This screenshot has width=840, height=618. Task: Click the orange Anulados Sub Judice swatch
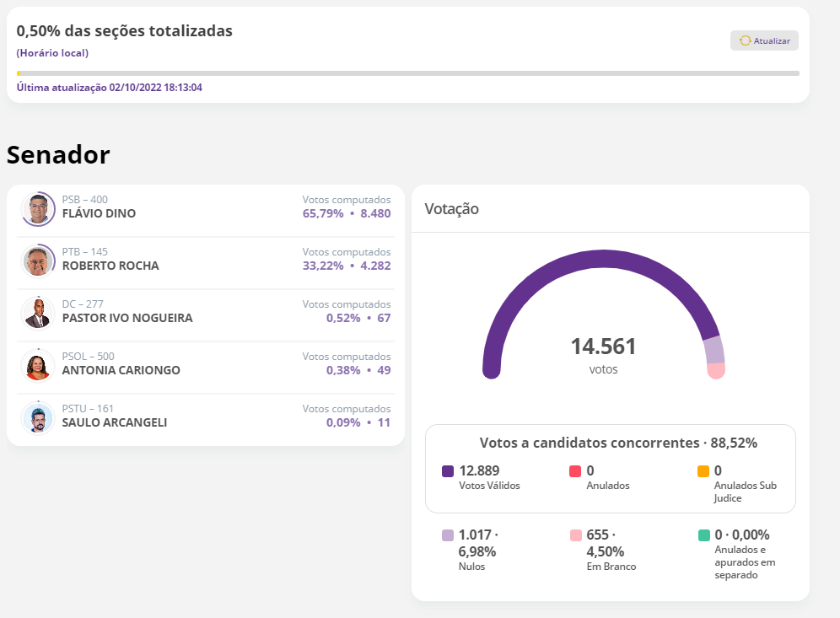click(x=703, y=471)
